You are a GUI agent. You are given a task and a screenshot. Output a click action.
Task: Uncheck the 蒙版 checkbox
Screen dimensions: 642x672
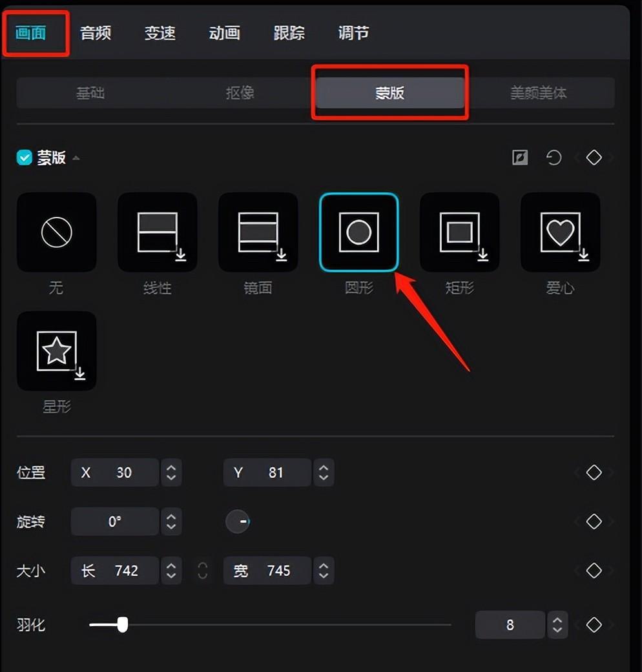(x=25, y=158)
